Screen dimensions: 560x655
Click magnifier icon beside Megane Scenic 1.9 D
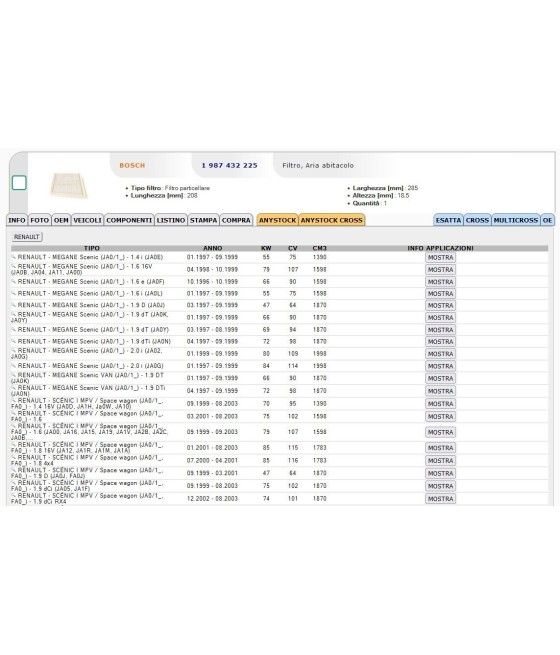pos(13,305)
